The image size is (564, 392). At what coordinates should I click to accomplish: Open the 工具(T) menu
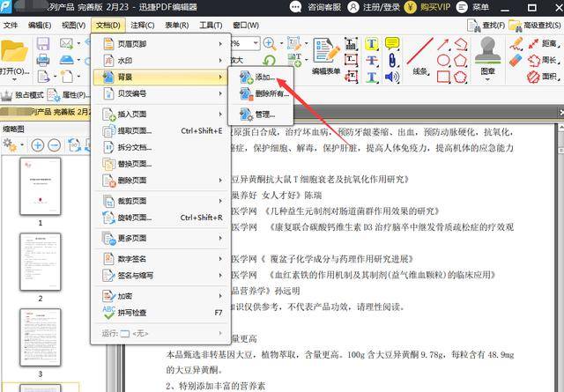tap(211, 26)
